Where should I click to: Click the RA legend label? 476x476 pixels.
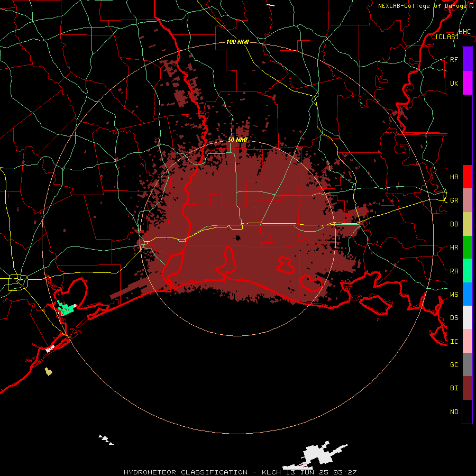tap(454, 271)
